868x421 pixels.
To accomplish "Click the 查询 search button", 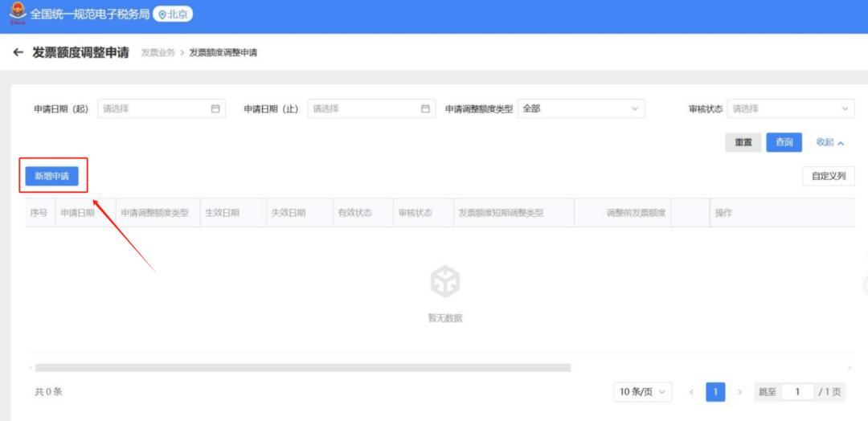I will 784,142.
